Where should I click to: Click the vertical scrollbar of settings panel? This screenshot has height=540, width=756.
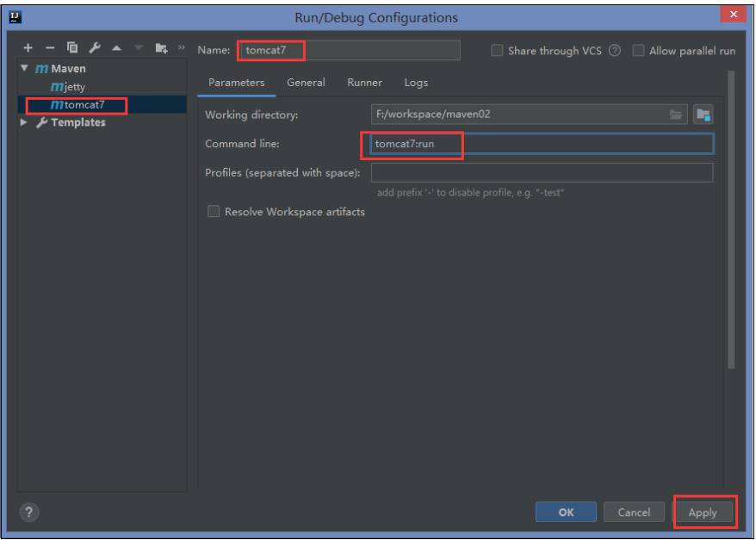point(731,220)
